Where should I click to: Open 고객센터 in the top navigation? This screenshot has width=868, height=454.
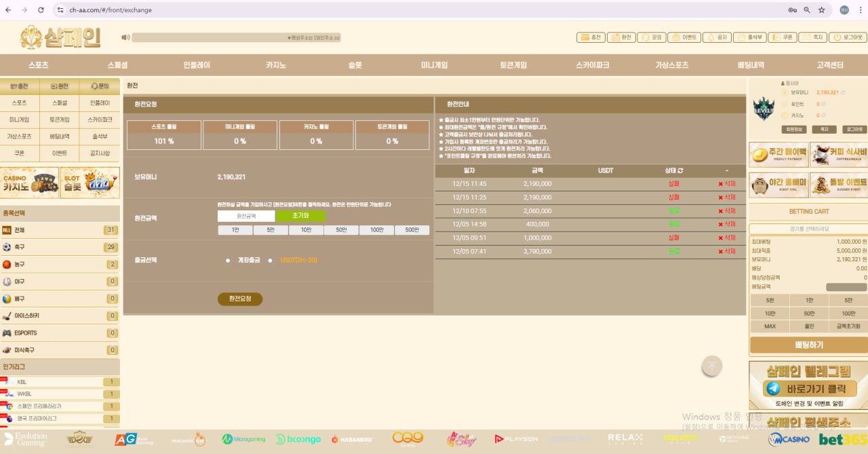coord(829,65)
